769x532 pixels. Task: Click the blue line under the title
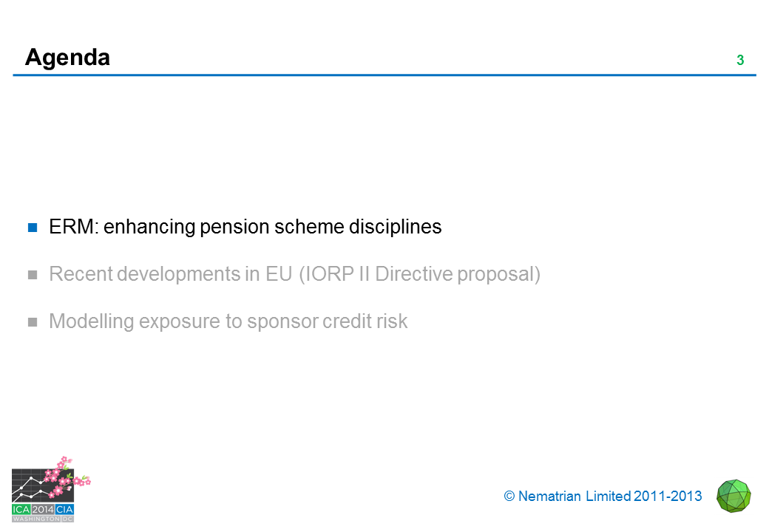point(384,75)
